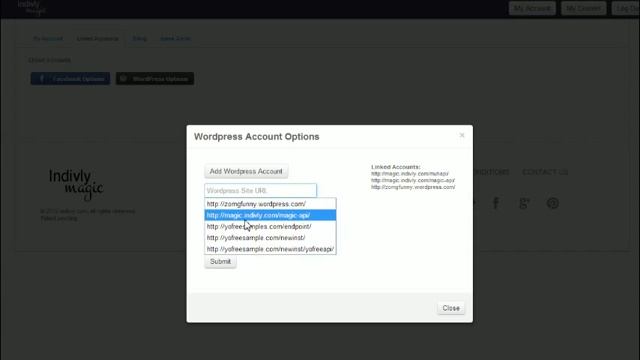Click the Add Wordpress Account button

(246, 171)
